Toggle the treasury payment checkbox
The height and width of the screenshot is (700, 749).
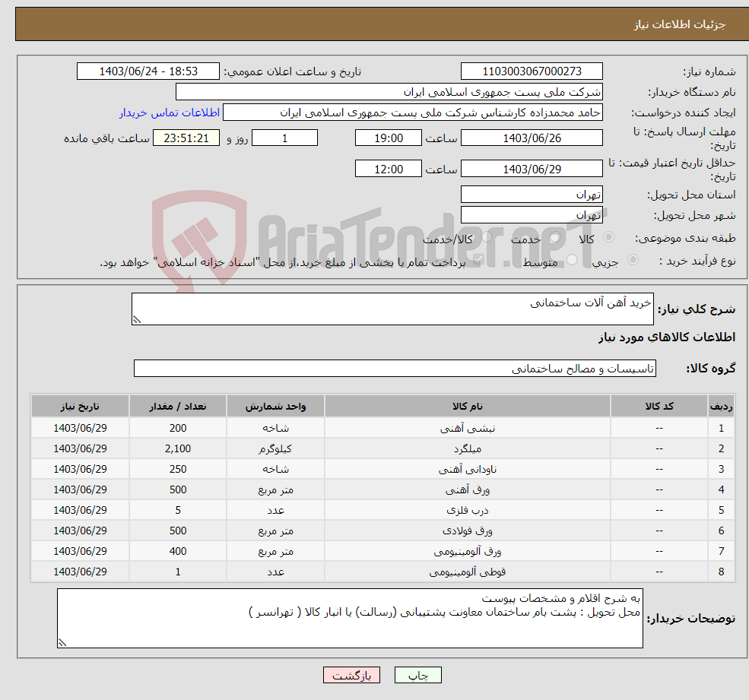pos(478,260)
